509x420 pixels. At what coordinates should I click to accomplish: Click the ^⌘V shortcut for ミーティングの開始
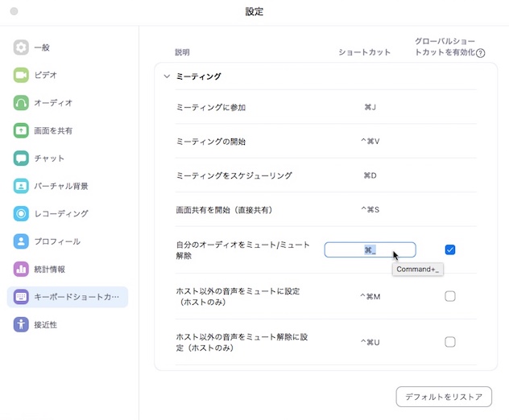point(370,141)
